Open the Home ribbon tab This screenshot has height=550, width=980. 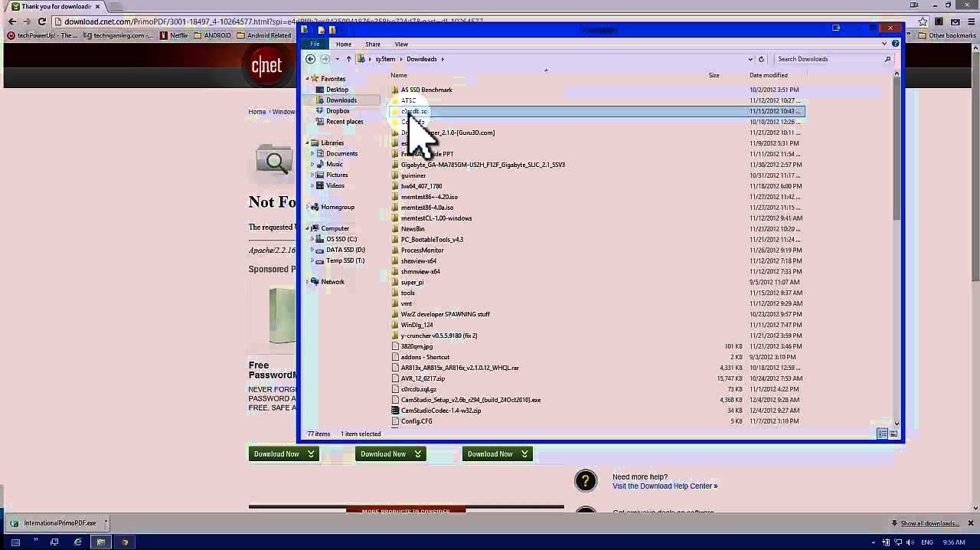(344, 44)
